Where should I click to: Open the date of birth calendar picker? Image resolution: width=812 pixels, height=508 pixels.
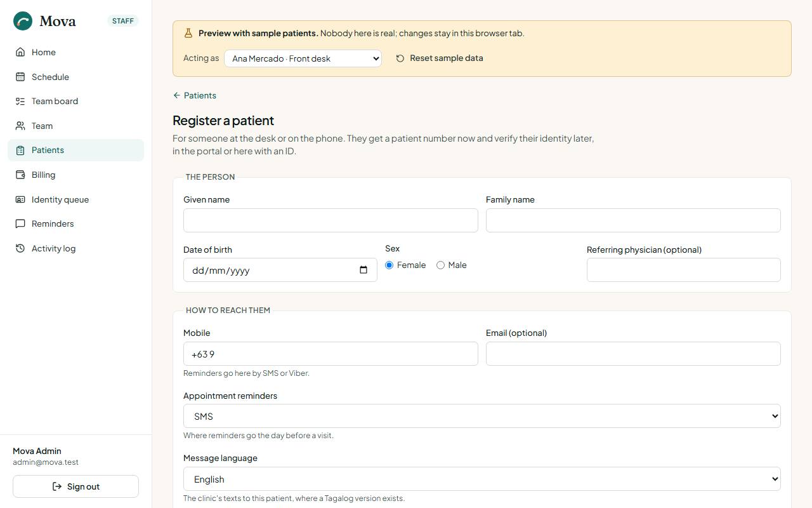click(x=363, y=270)
